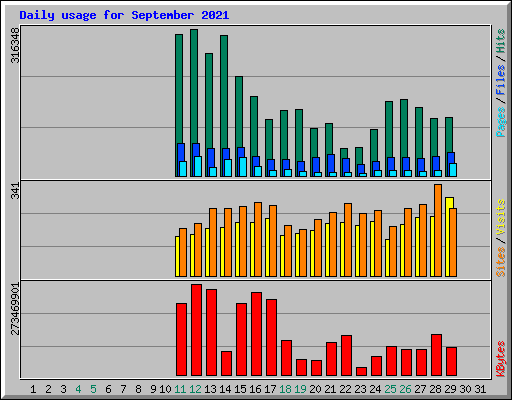Click day label 1 on the x-axis
Viewport: 512px width, 400px height.
click(33, 389)
